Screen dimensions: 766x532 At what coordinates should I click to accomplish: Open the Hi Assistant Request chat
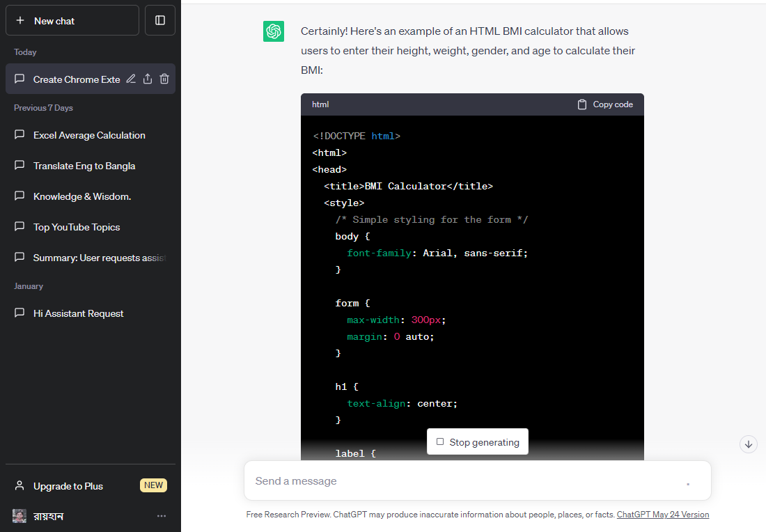[x=79, y=313]
